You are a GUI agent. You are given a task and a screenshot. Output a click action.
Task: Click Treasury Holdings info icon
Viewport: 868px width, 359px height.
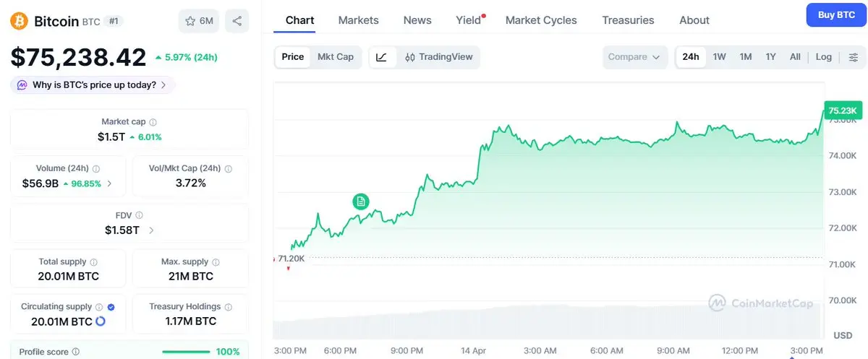coord(227,307)
